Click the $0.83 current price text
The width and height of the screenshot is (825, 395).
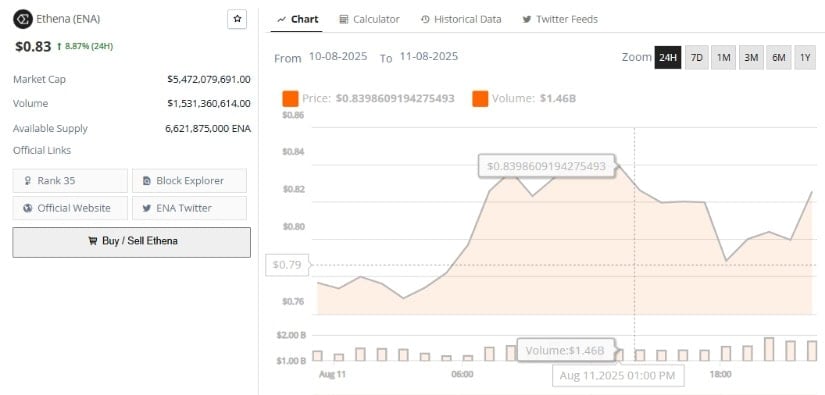pyautogui.click(x=33, y=47)
